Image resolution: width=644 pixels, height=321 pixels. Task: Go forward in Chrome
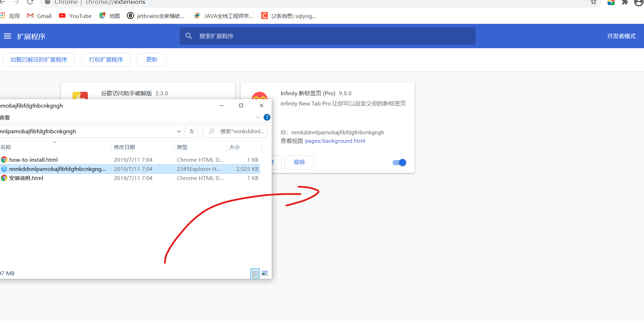pyautogui.click(x=16, y=2)
